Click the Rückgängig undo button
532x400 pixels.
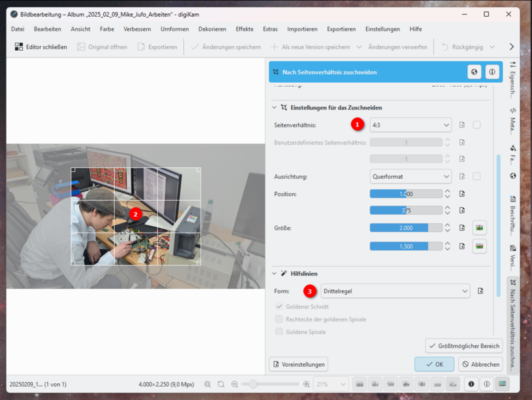coord(463,47)
